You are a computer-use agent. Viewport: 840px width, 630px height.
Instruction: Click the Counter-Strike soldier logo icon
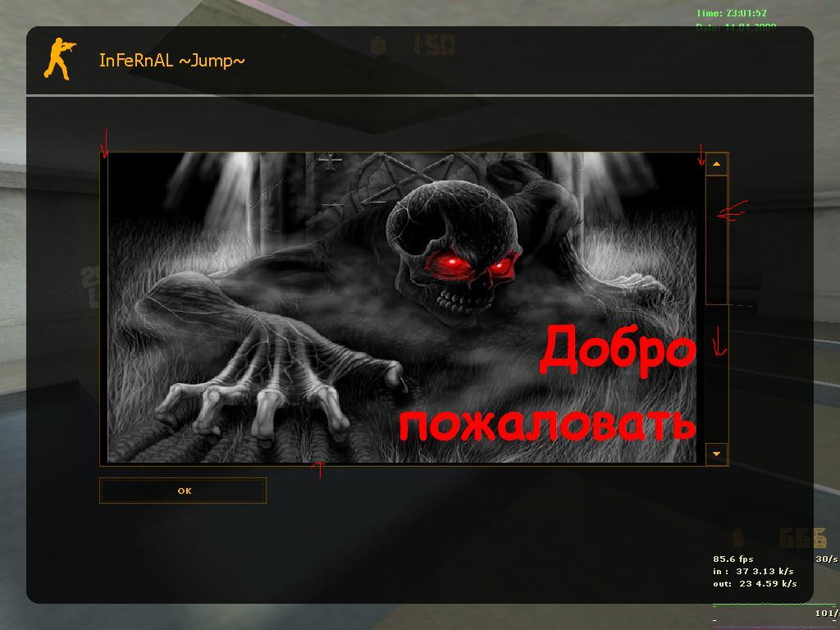[59, 59]
